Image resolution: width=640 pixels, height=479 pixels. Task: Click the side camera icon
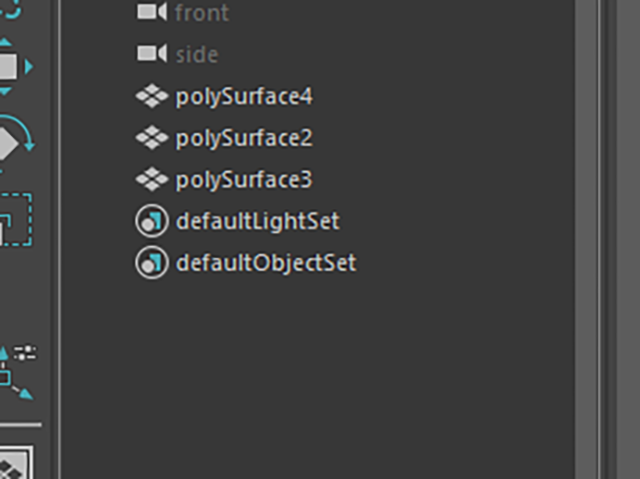click(151, 53)
